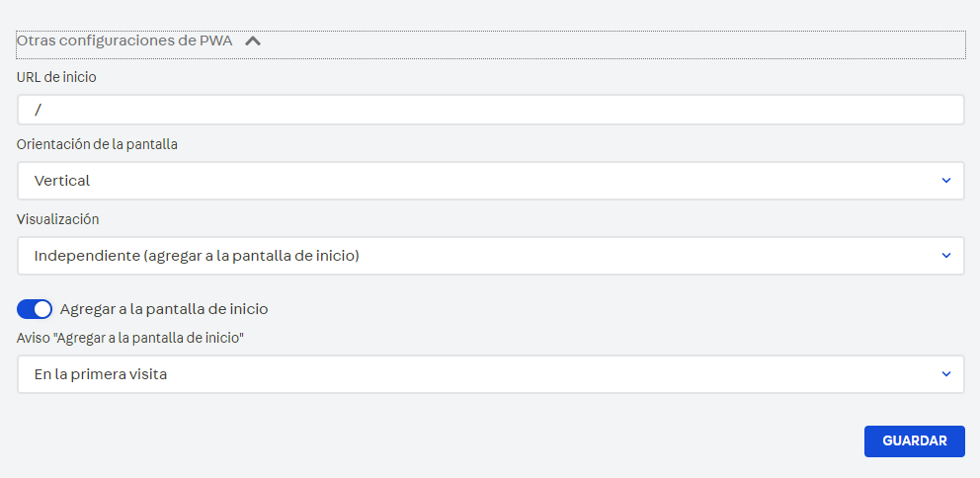Click the Otras configuraciones de PWA header text

(x=123, y=41)
